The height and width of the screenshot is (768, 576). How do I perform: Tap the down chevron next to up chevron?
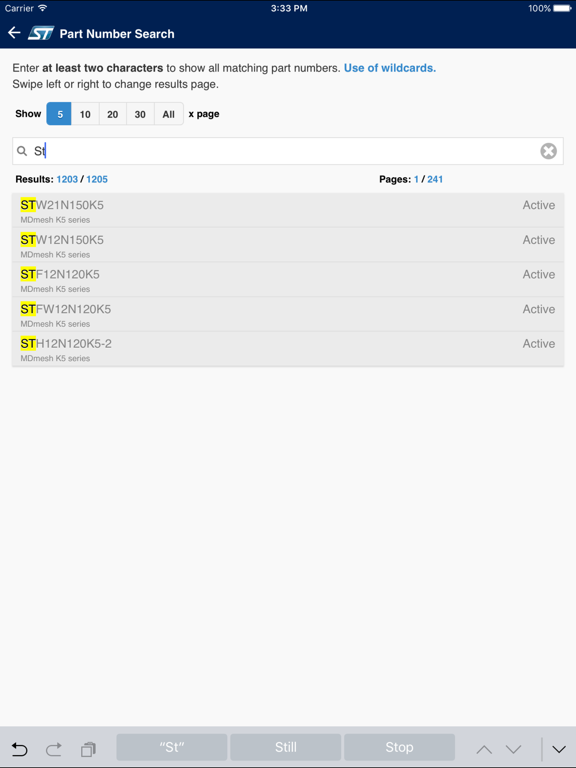pos(513,749)
